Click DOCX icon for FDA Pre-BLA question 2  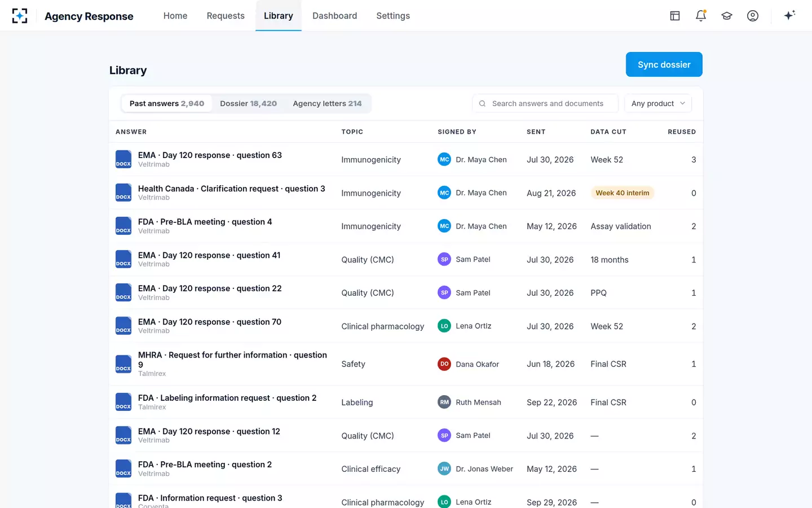(x=123, y=468)
